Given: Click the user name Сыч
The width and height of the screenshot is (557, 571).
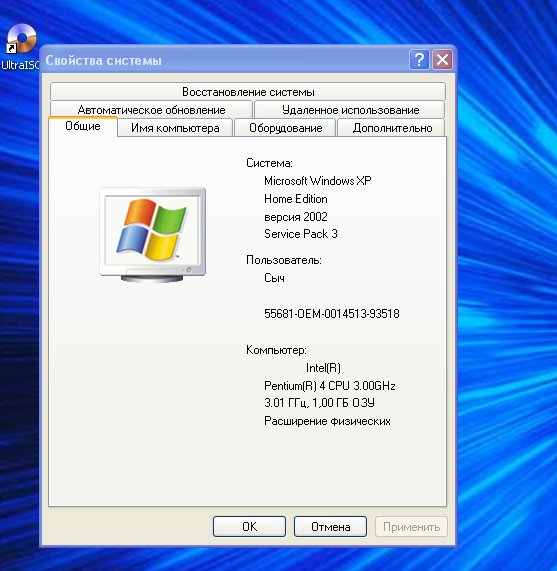Looking at the screenshot, I should (x=274, y=278).
